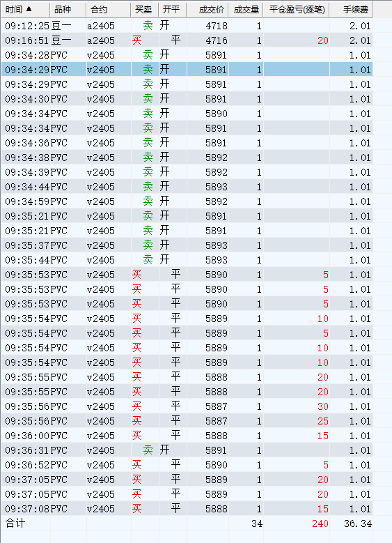Sort by the 品种 column header
The width and height of the screenshot is (392, 543).
pyautogui.click(x=68, y=10)
